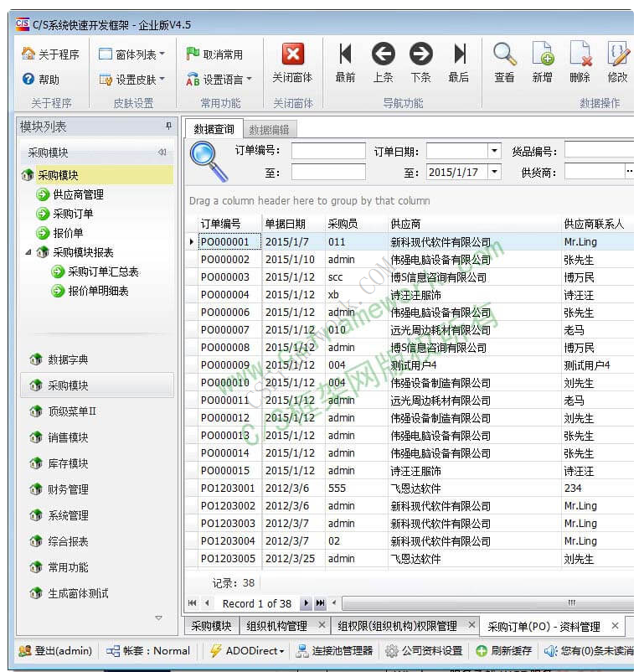
Task: Open the 设置语言 language dropdown
Action: point(219,79)
